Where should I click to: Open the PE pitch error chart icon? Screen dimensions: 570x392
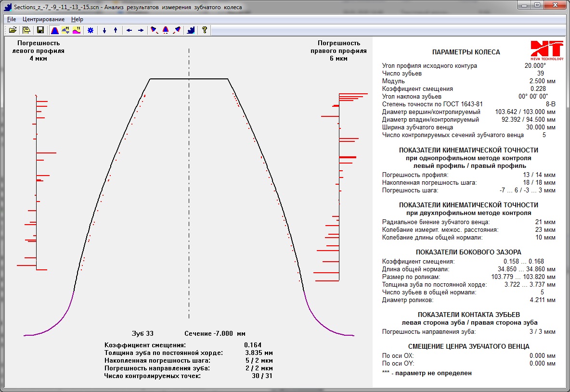pyautogui.click(x=66, y=30)
